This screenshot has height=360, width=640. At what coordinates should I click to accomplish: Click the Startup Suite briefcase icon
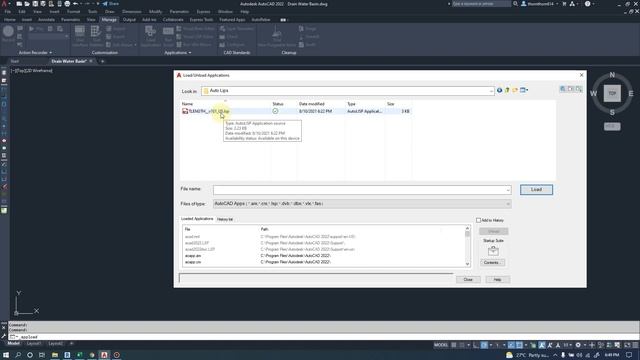[493, 251]
